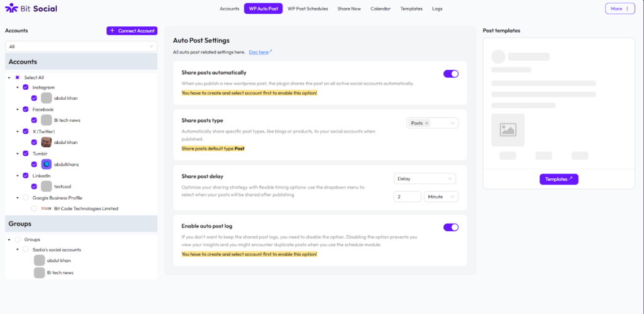
Task: Click the Bi tech news Facebook avatar
Action: (x=46, y=120)
